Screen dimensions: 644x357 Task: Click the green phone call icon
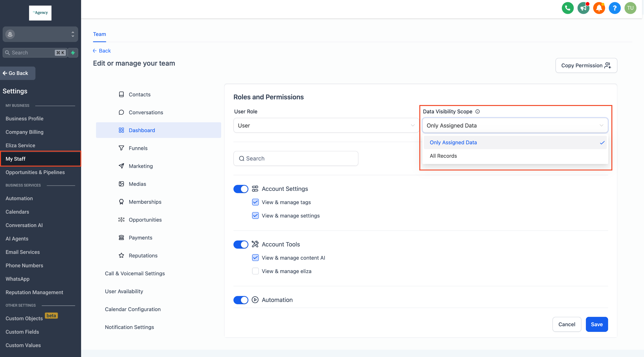click(x=567, y=8)
